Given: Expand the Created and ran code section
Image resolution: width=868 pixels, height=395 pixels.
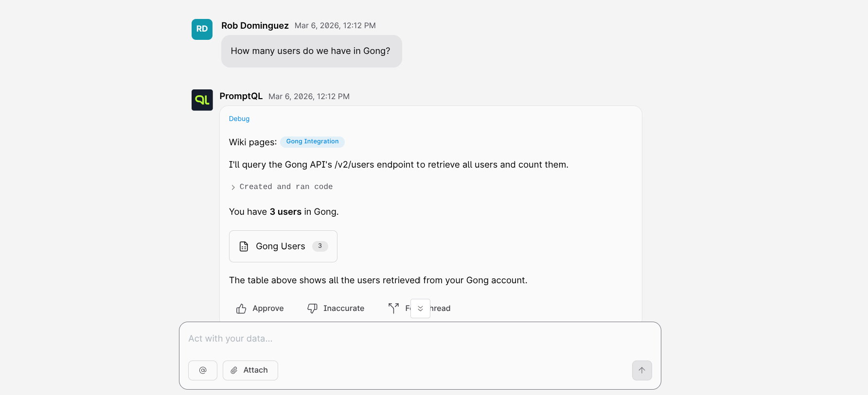Looking at the screenshot, I should click(x=282, y=187).
